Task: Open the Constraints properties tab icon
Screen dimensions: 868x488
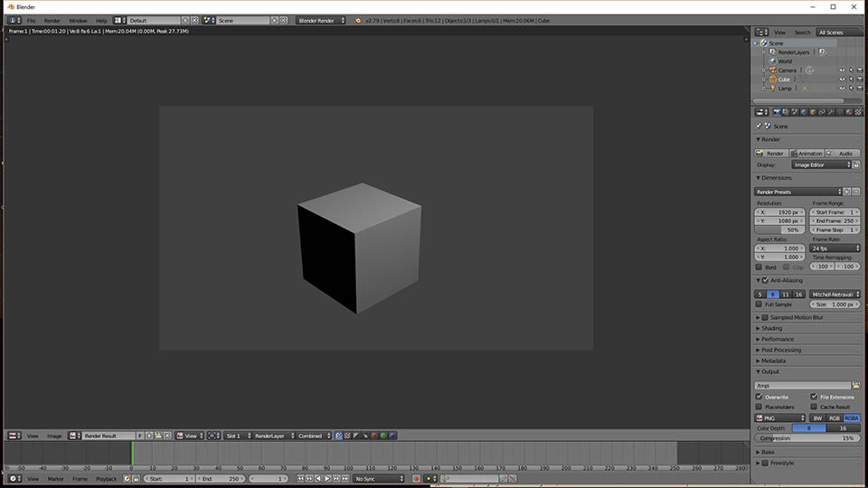Action: coord(822,112)
